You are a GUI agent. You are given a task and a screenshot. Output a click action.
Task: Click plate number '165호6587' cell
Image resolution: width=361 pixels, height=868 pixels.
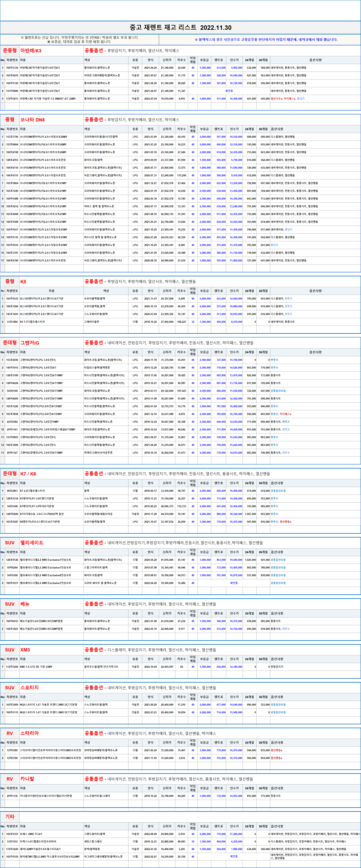point(12,522)
